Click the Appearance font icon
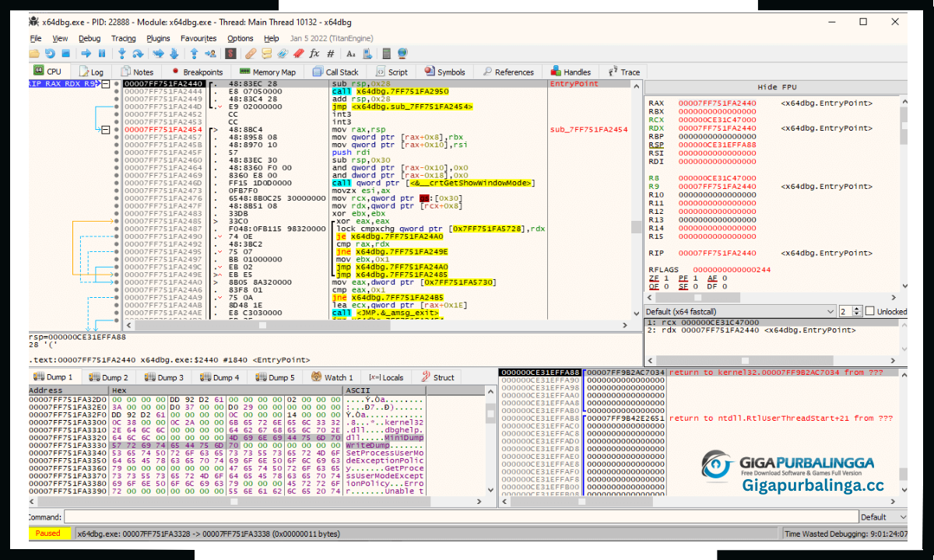Image resolution: width=934 pixels, height=560 pixels. tap(351, 54)
